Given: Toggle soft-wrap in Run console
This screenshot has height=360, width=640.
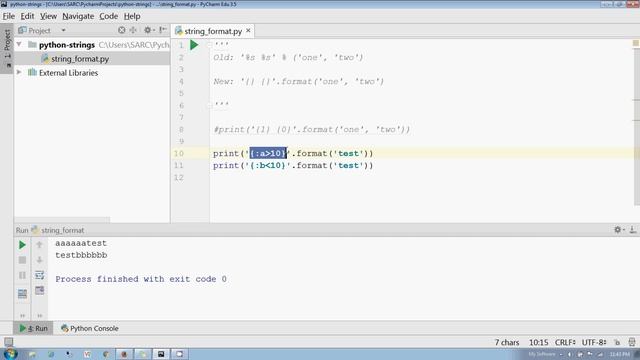Looking at the screenshot, I should pos(39,275).
